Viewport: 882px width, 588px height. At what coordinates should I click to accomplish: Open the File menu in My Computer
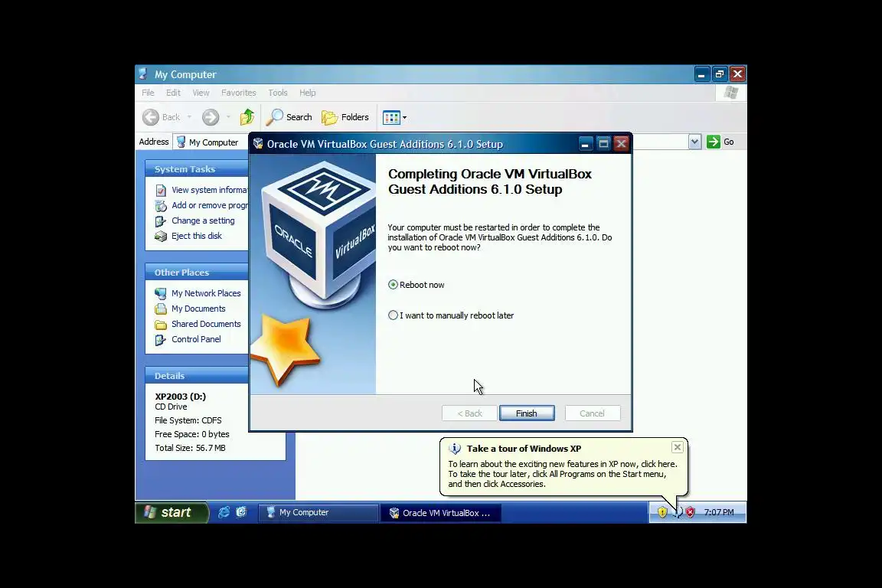148,93
